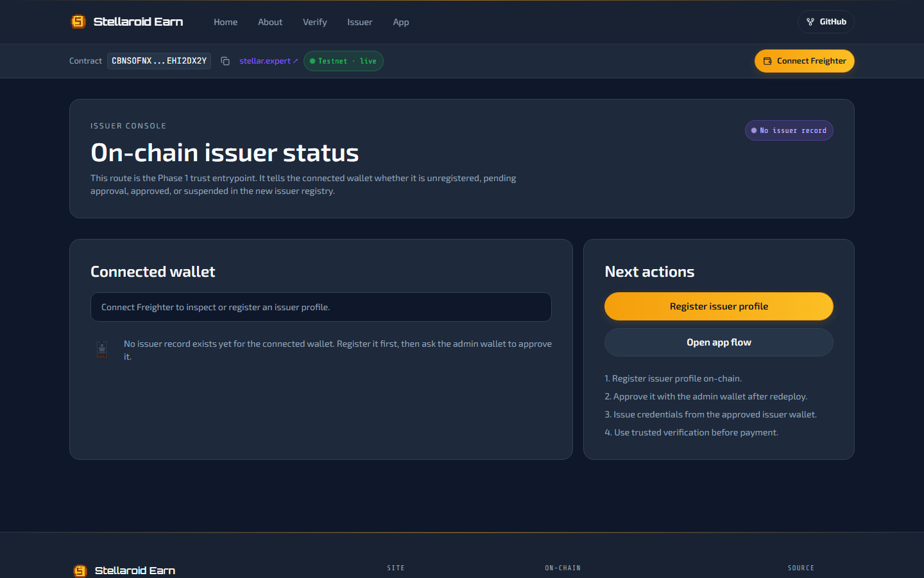Click the Open app flow button

point(718,342)
